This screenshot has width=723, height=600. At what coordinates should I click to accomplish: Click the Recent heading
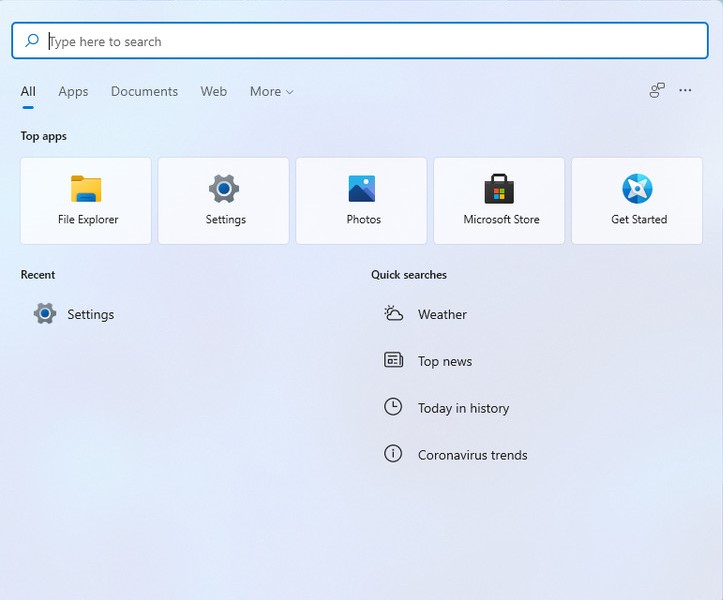[38, 275]
